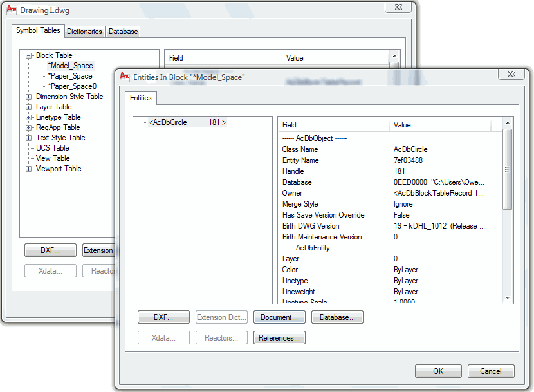Select the Entities tab
The height and width of the screenshot is (392, 534).
141,98
